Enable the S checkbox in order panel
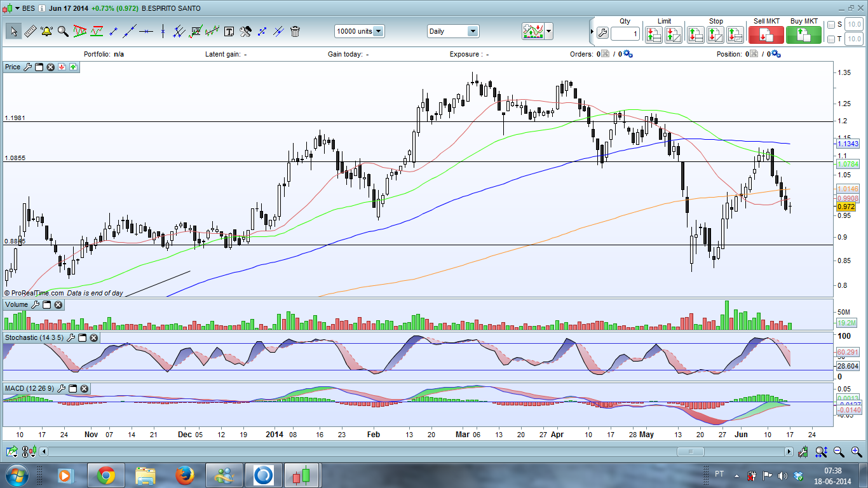The image size is (868, 488). (831, 25)
